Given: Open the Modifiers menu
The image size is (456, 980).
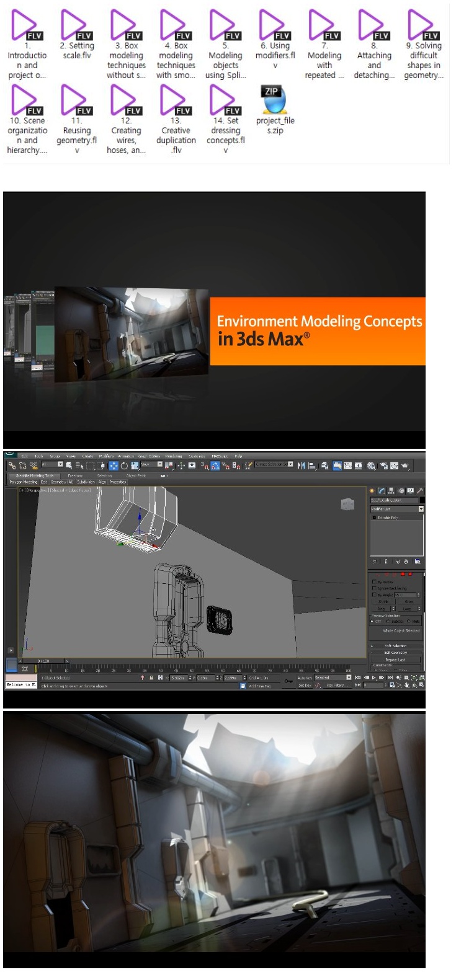Looking at the screenshot, I should click(x=105, y=456).
